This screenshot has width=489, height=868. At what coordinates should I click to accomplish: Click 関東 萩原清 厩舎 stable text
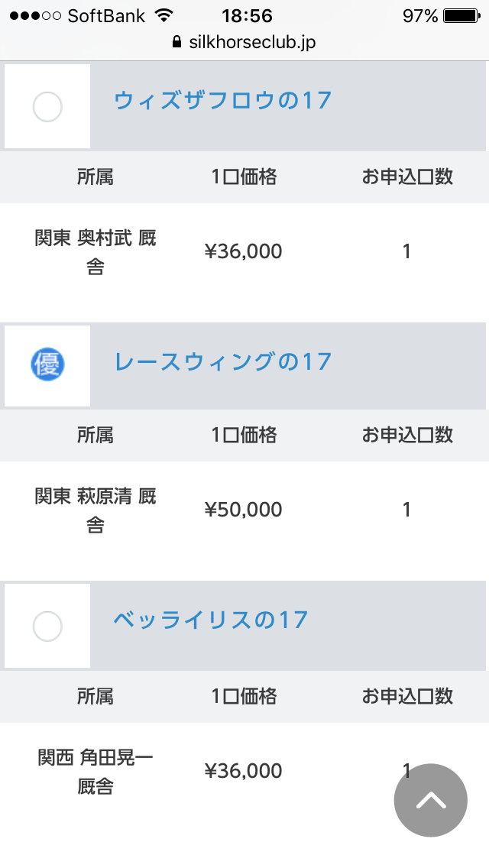[96, 510]
